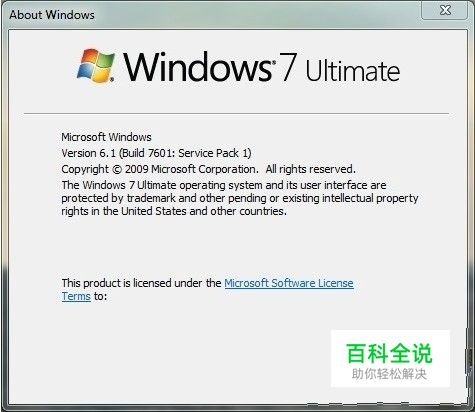Click "All rights reserved." text
This screenshot has width=475, height=412.
[310, 169]
